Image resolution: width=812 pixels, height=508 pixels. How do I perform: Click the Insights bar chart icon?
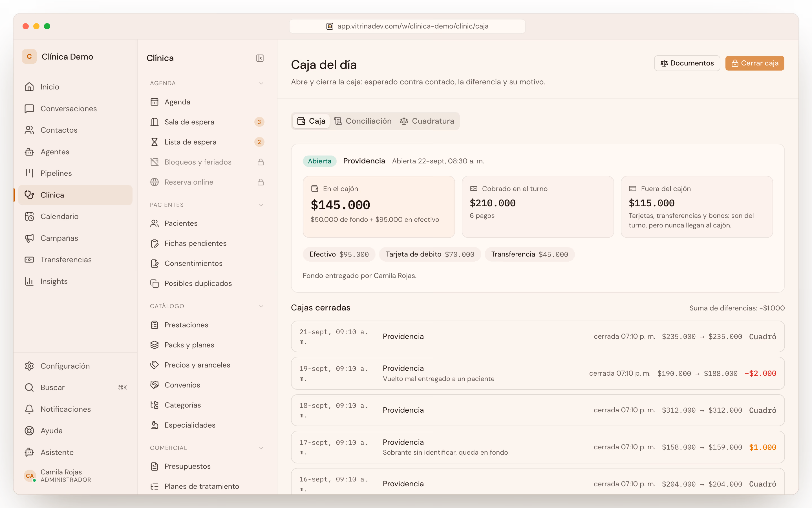click(x=29, y=281)
